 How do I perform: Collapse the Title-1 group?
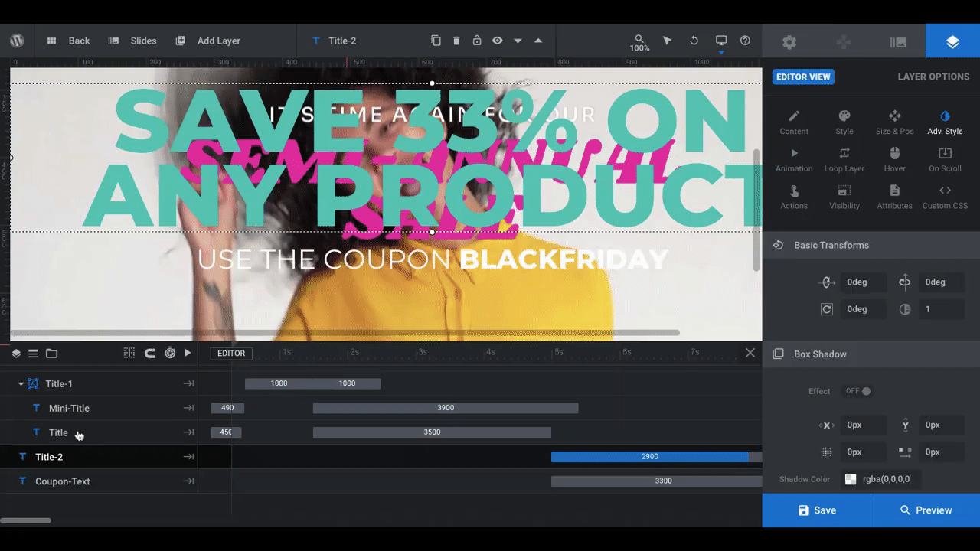[x=21, y=383]
